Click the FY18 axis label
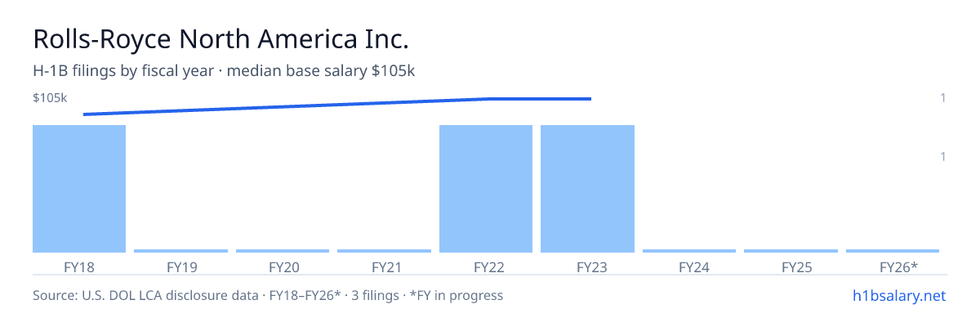 79,267
